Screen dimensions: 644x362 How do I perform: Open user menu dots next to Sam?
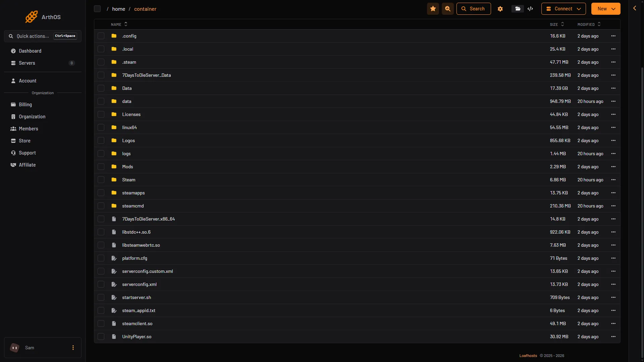click(73, 348)
